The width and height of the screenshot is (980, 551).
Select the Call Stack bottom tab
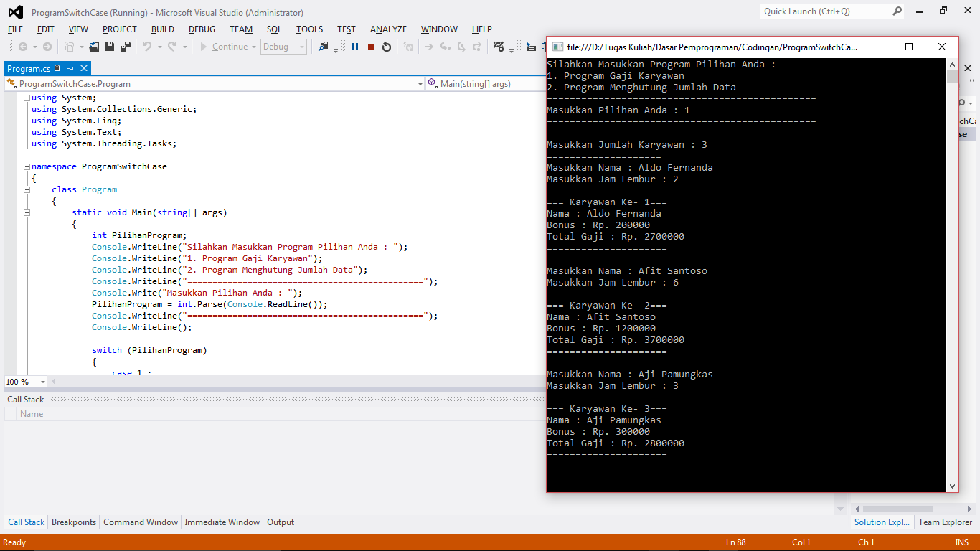click(x=27, y=522)
